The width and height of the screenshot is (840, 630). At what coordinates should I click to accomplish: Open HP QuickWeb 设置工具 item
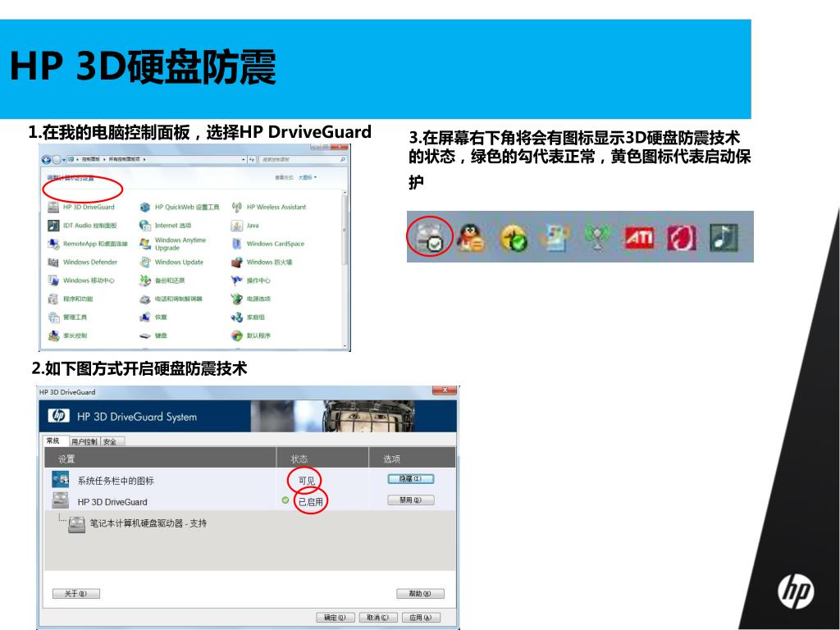click(180, 207)
